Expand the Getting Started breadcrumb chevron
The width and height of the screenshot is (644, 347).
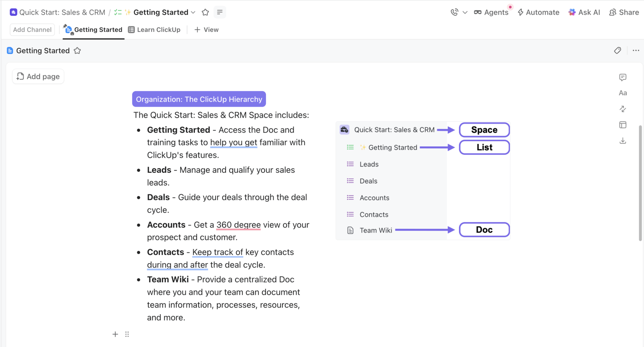coord(194,12)
